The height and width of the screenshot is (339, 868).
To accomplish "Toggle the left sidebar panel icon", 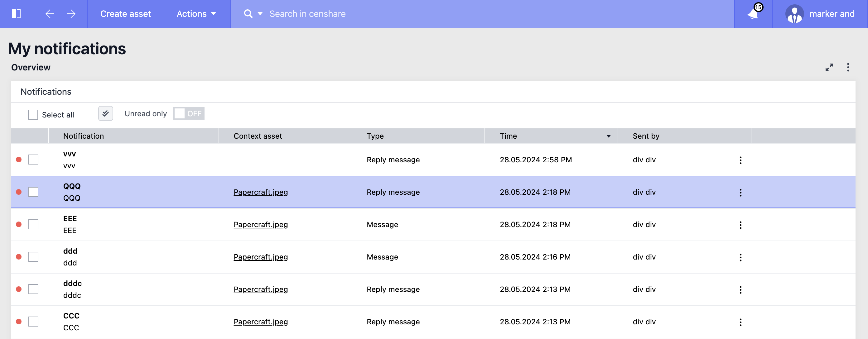I will tap(16, 14).
